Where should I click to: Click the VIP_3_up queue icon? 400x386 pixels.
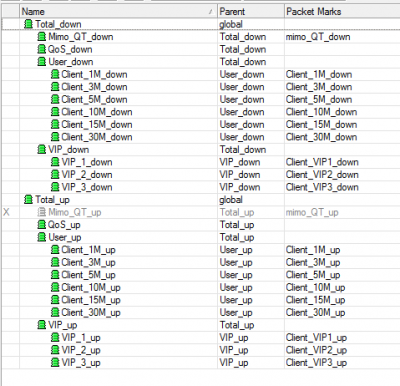(x=55, y=363)
